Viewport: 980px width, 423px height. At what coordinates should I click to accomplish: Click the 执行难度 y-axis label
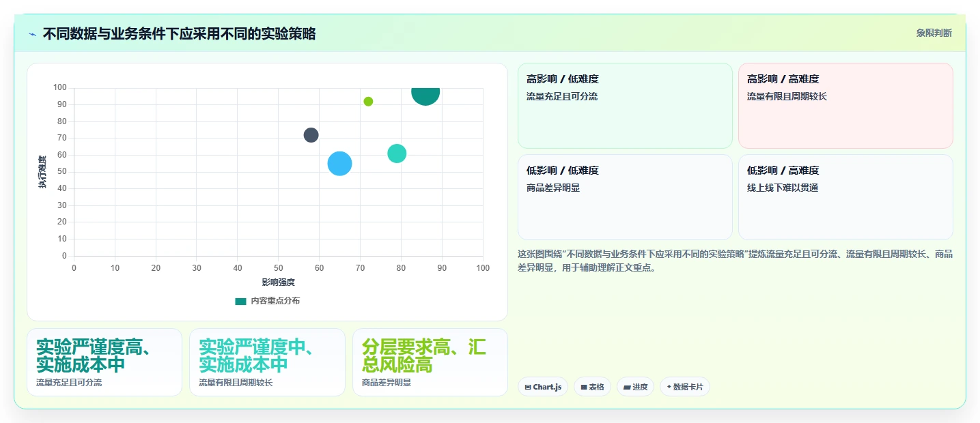pos(42,172)
